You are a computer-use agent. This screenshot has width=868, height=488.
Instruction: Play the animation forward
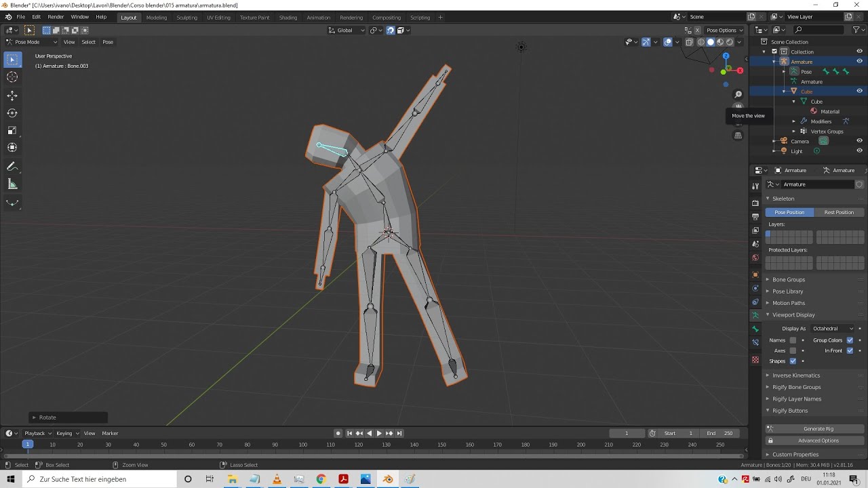point(379,433)
